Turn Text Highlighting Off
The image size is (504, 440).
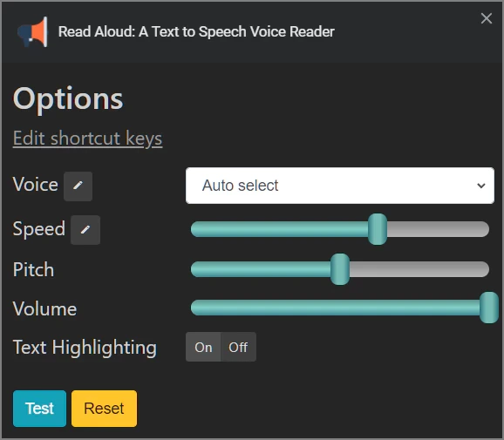tap(238, 347)
